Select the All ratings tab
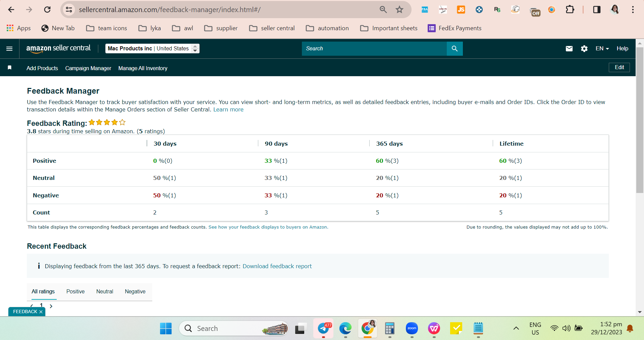 [x=43, y=291]
